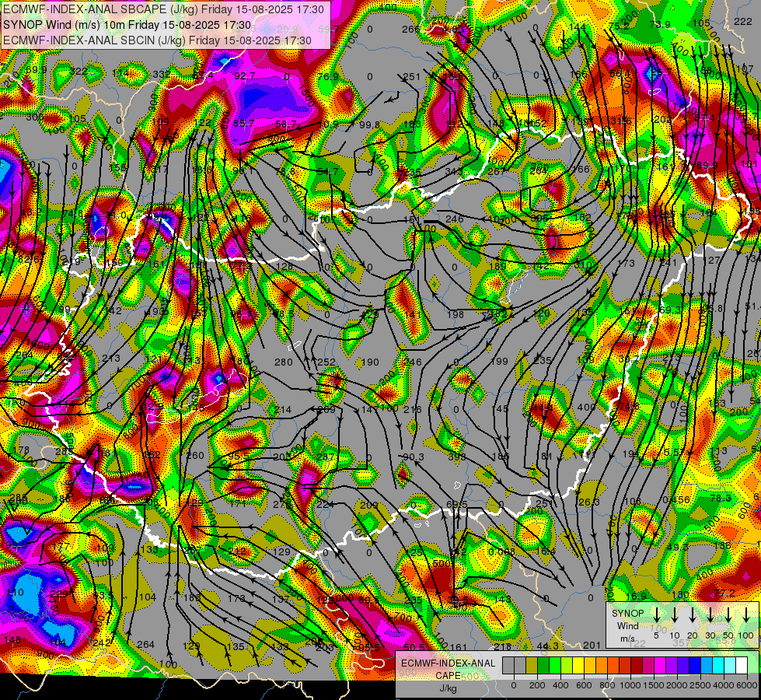Click the 280 value on the map
This screenshot has width=761, height=700.
pyautogui.click(x=284, y=362)
